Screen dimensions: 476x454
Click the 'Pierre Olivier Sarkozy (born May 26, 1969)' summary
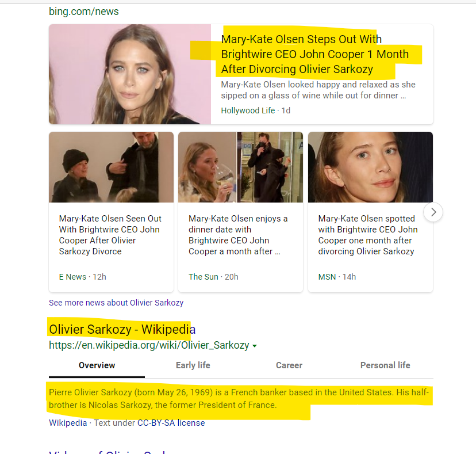[x=239, y=399]
